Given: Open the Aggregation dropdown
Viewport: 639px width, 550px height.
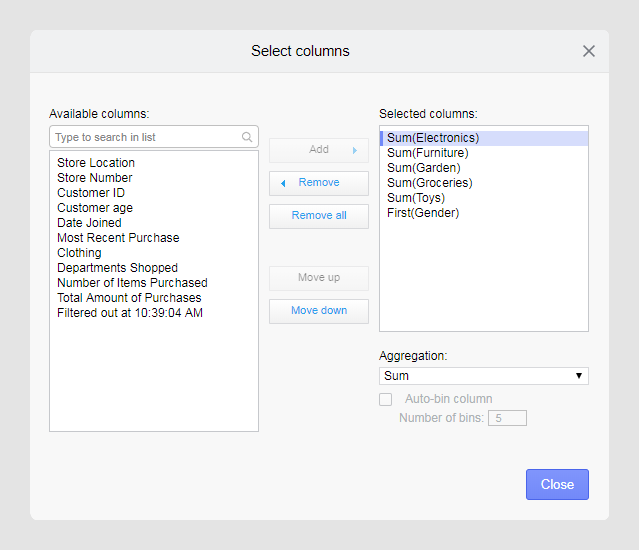Looking at the screenshot, I should (483, 376).
